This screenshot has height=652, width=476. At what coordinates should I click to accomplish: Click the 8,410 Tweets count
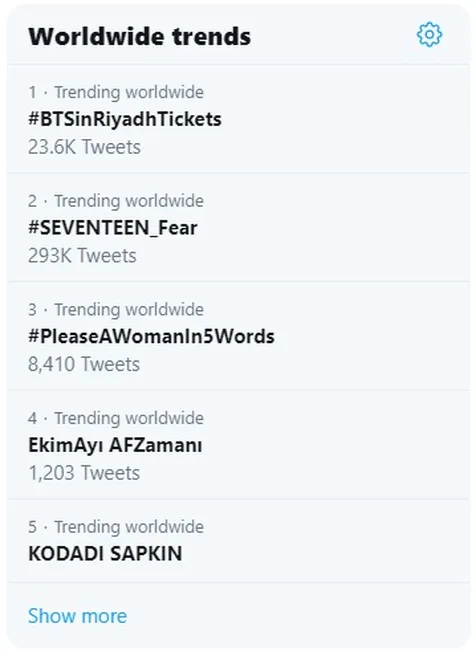coord(84,364)
